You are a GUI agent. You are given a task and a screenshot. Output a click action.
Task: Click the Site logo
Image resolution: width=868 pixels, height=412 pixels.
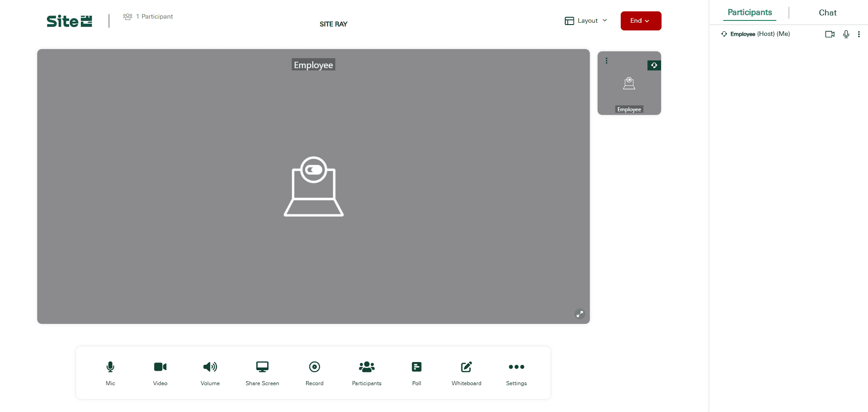(x=69, y=21)
